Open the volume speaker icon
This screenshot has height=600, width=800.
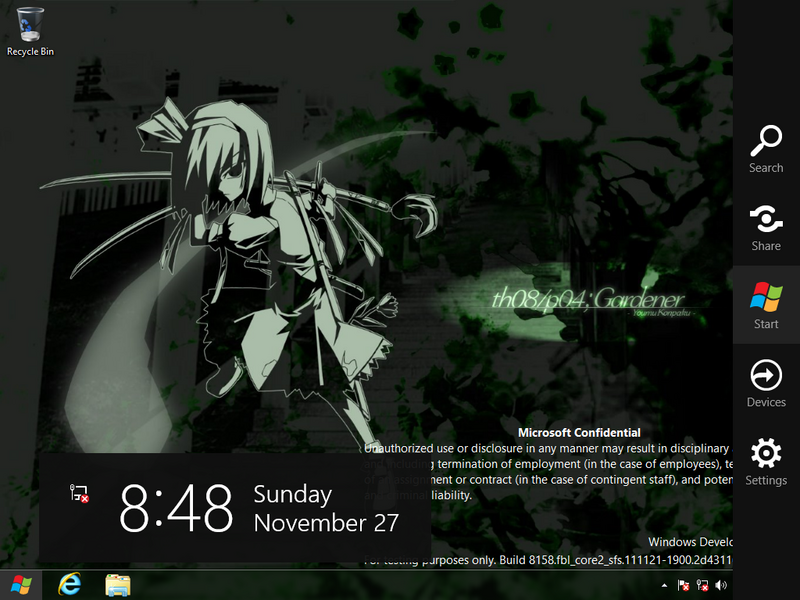pyautogui.click(x=721, y=585)
